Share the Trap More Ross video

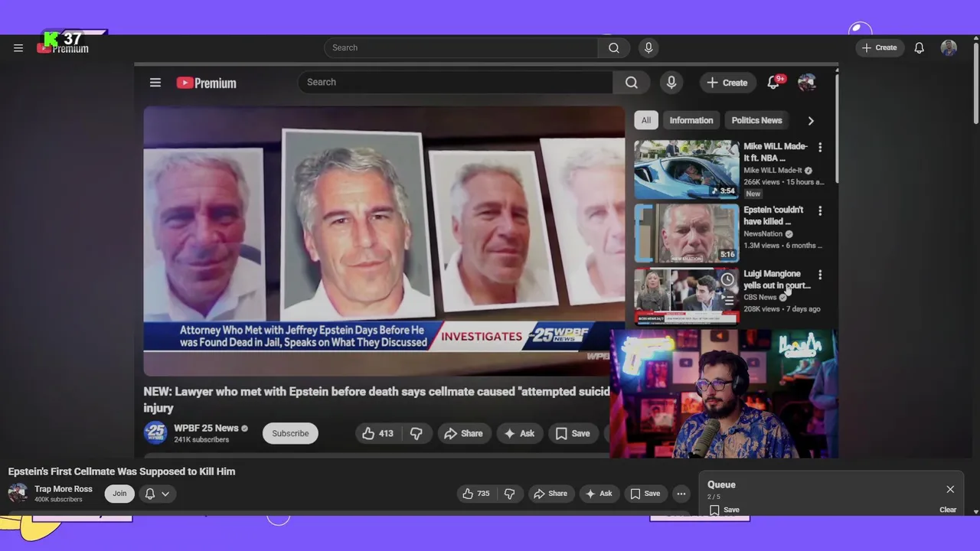coord(551,494)
